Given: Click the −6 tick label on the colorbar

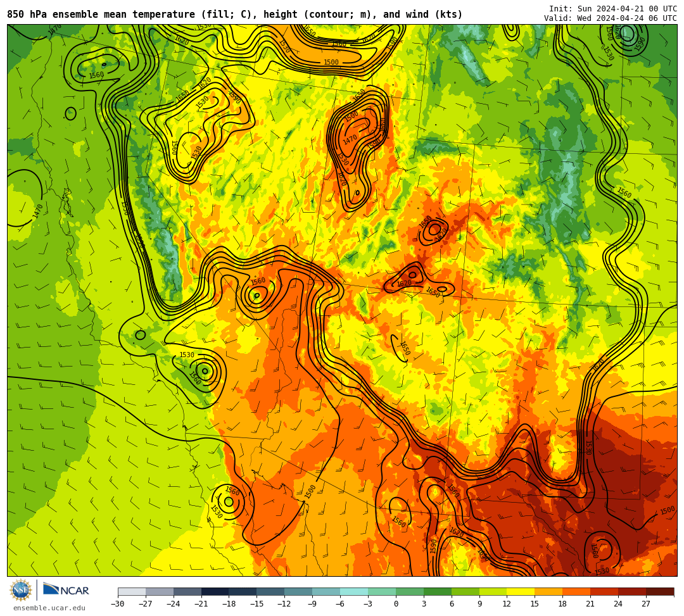Looking at the screenshot, I should [x=340, y=604].
